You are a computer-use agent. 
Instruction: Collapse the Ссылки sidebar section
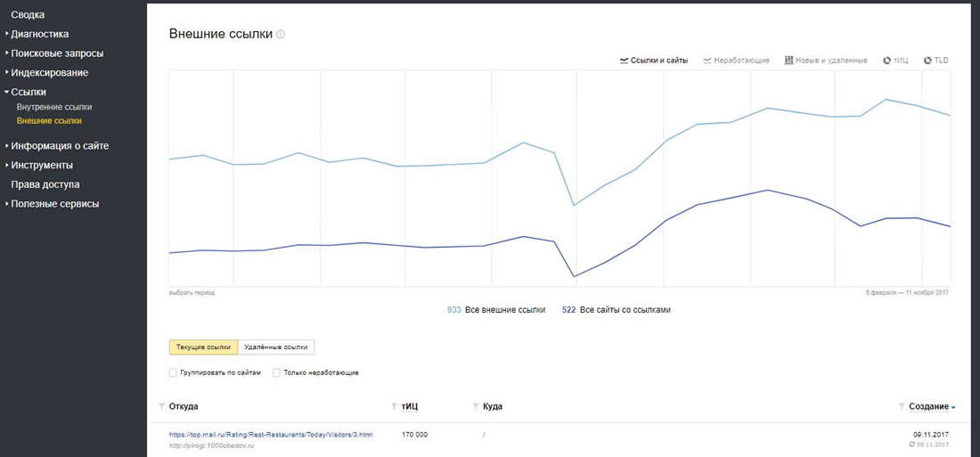29,92
